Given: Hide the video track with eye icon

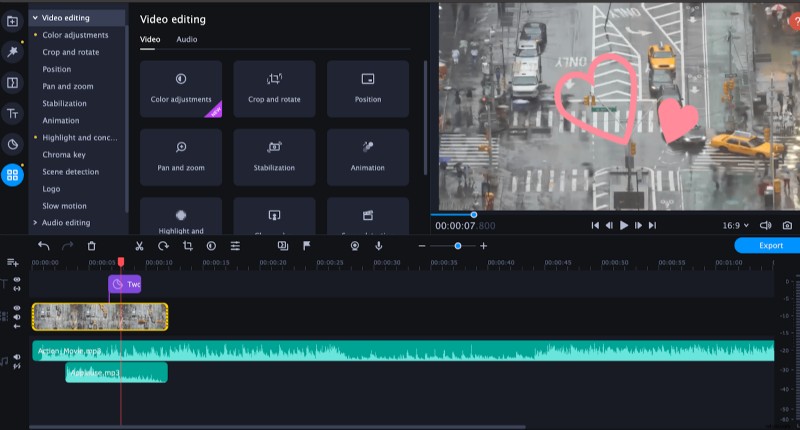Looking at the screenshot, I should [17, 308].
